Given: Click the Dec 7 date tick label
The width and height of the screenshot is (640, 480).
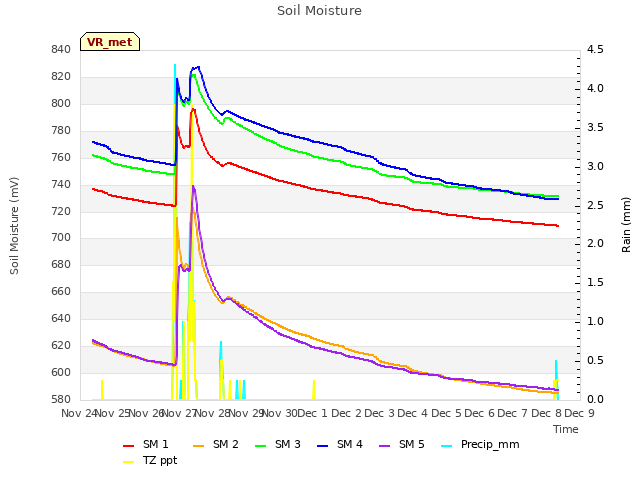Looking at the screenshot, I should click(513, 413).
